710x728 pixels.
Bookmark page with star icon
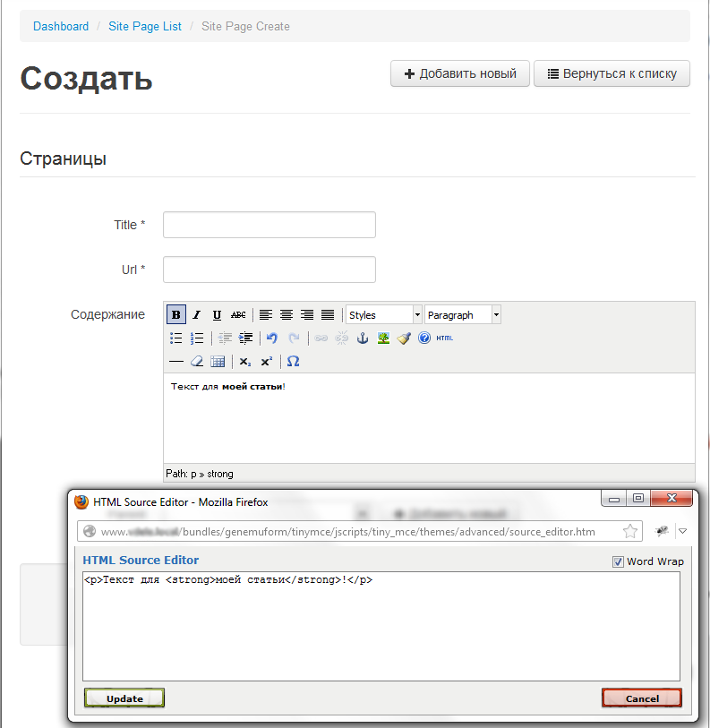coord(629,531)
